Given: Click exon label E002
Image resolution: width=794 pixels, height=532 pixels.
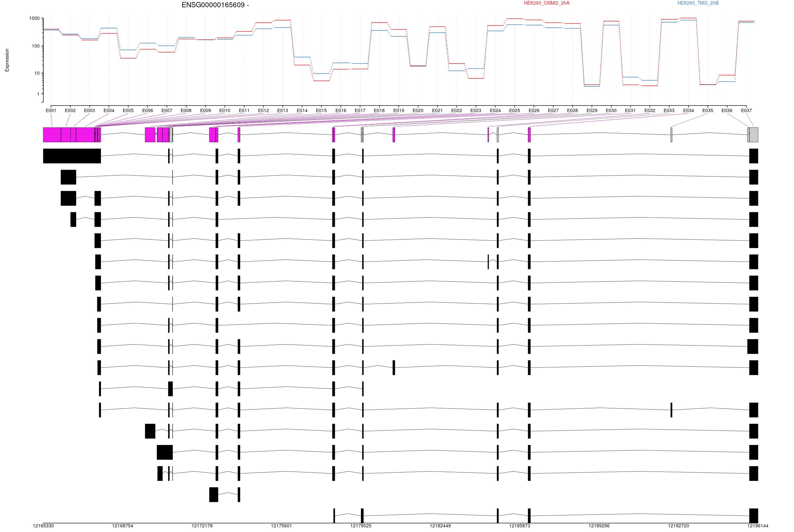Looking at the screenshot, I should coord(70,111).
